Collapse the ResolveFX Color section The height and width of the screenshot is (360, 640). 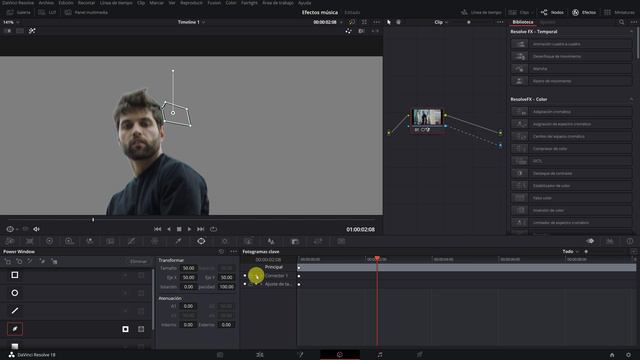[x=631, y=99]
